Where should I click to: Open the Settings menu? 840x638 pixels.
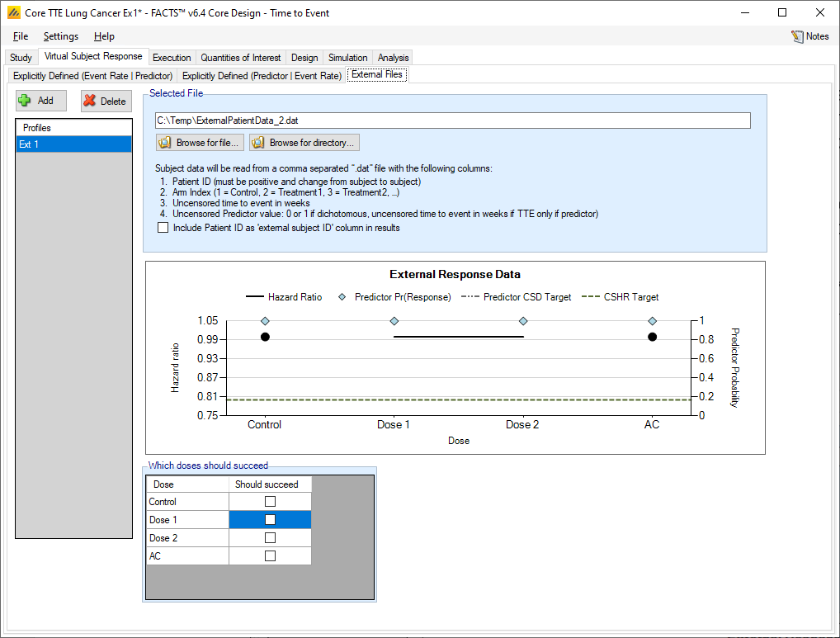point(61,36)
